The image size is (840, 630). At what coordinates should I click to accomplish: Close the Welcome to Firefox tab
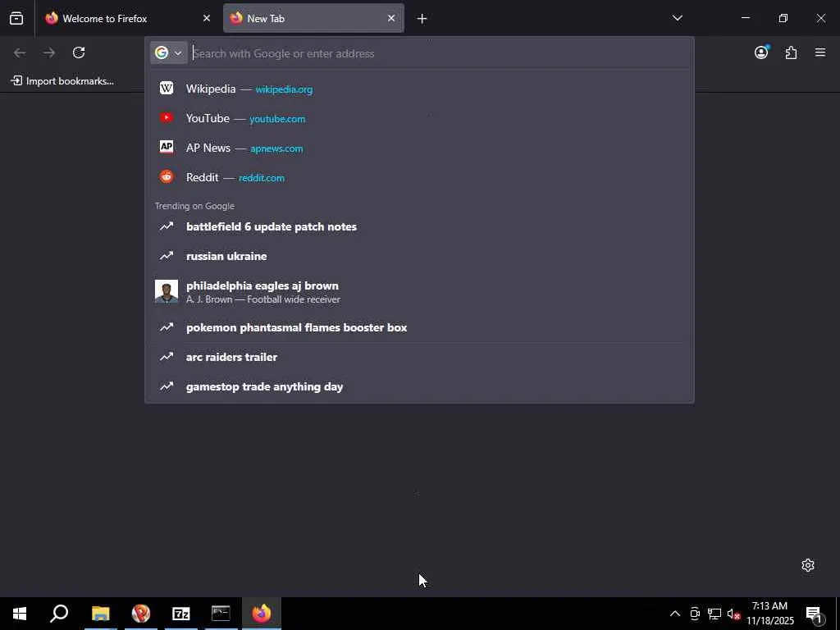pos(206,18)
